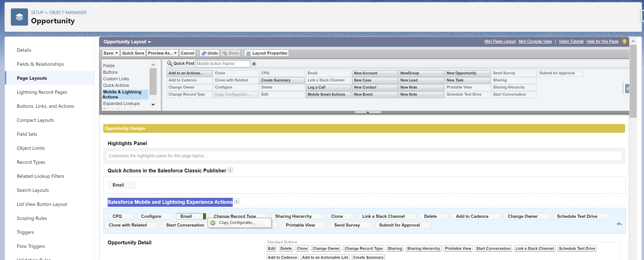
Task: Open the Video Tutorial link
Action: click(571, 41)
